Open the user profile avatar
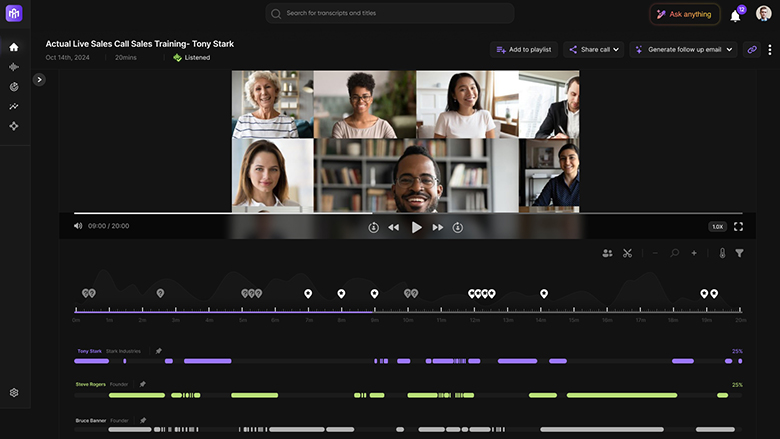The width and height of the screenshot is (780, 439). click(764, 13)
